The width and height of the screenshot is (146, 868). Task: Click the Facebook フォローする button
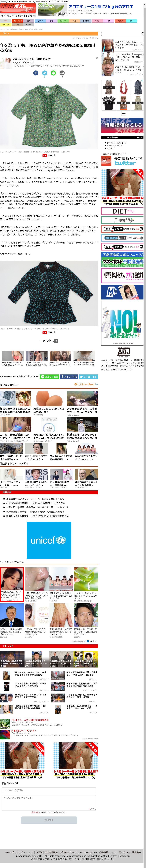point(69,377)
